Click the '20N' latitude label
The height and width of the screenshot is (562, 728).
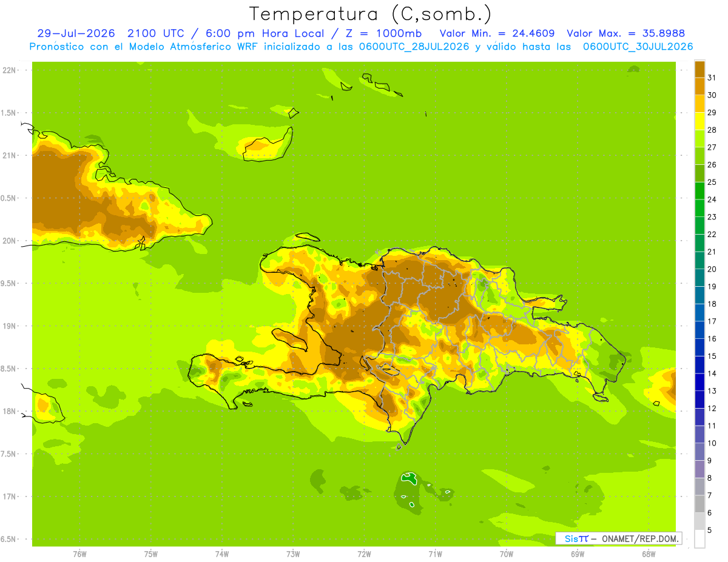pos(9,241)
